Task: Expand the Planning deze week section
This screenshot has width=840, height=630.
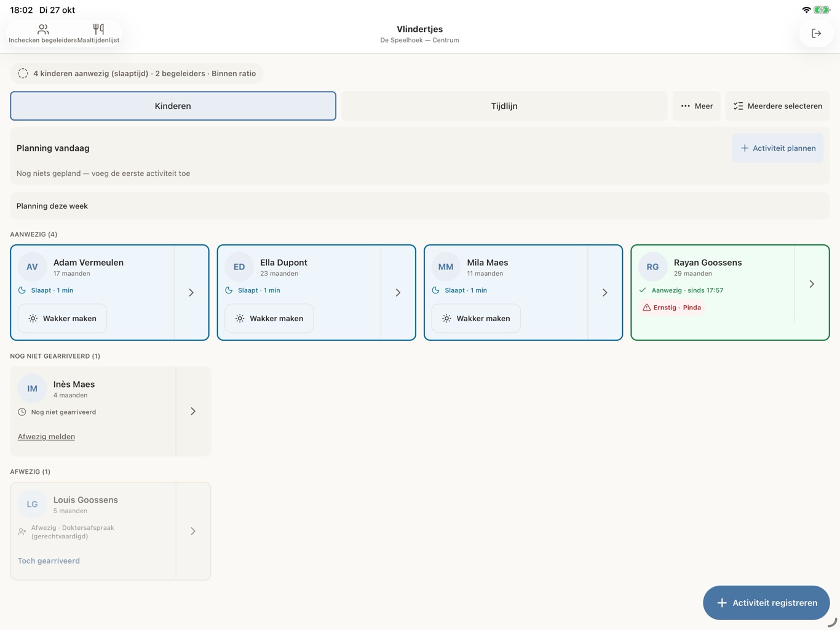Action: [420, 206]
